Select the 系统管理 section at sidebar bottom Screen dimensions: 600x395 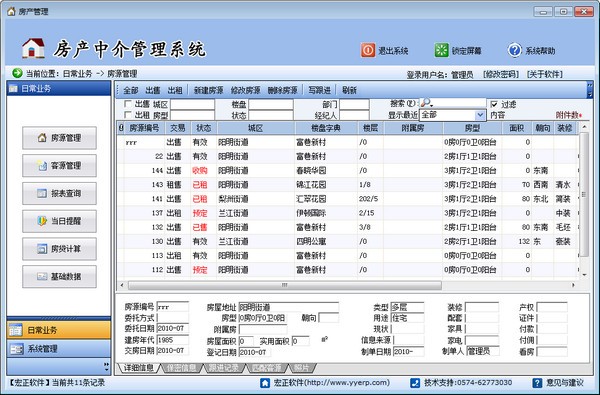[x=59, y=349]
